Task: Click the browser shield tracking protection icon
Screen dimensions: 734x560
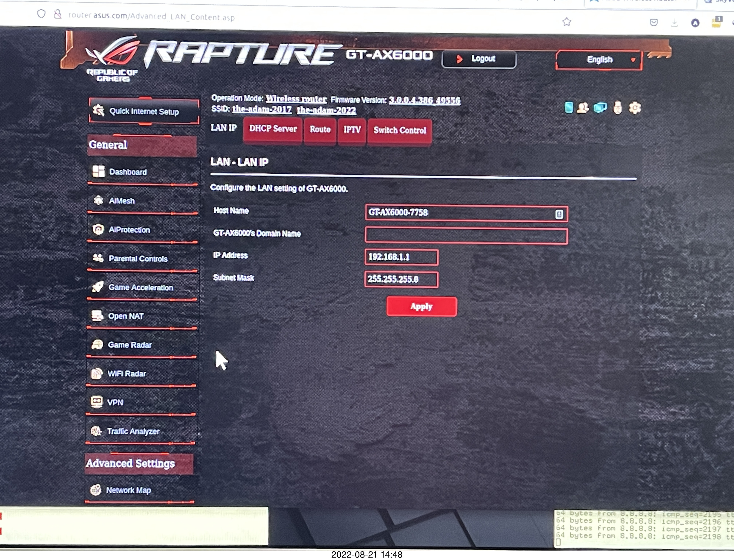Action: pos(41,14)
